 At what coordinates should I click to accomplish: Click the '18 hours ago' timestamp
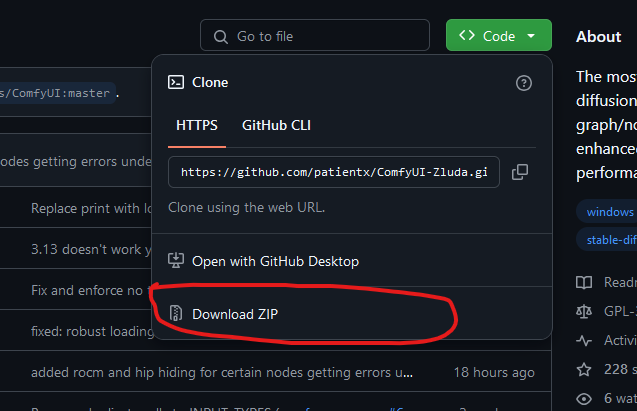494,372
